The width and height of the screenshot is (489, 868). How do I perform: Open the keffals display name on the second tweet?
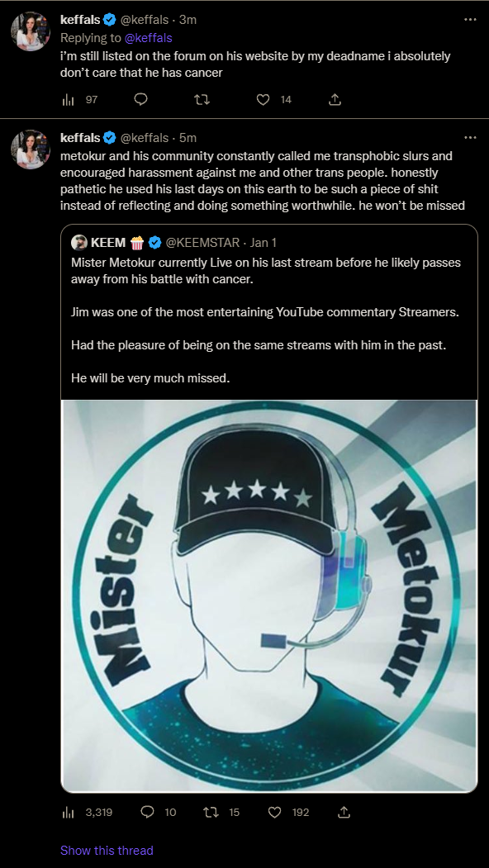[80, 137]
